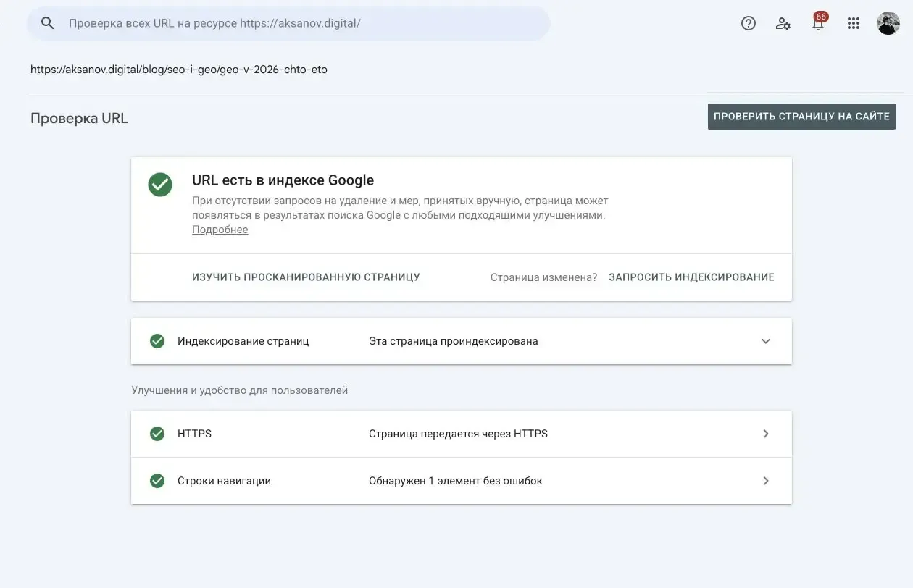Expand the Индексирование страниц chevron
Viewport: 913px width, 588px height.
click(766, 341)
